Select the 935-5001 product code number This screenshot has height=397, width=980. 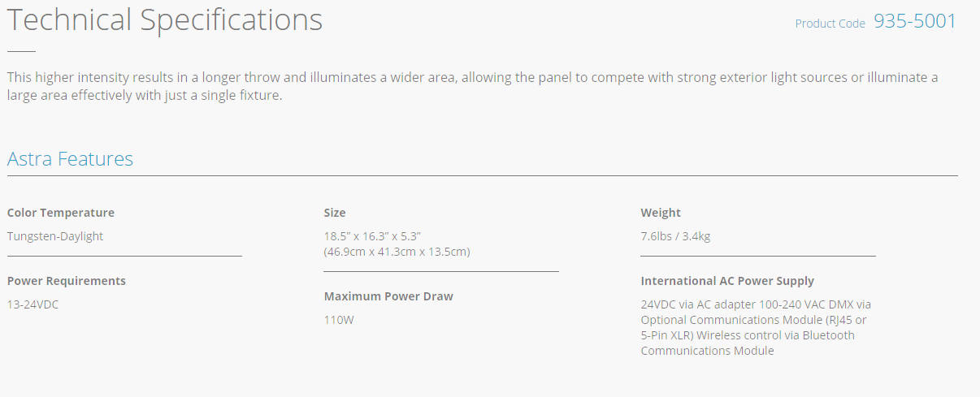point(915,22)
